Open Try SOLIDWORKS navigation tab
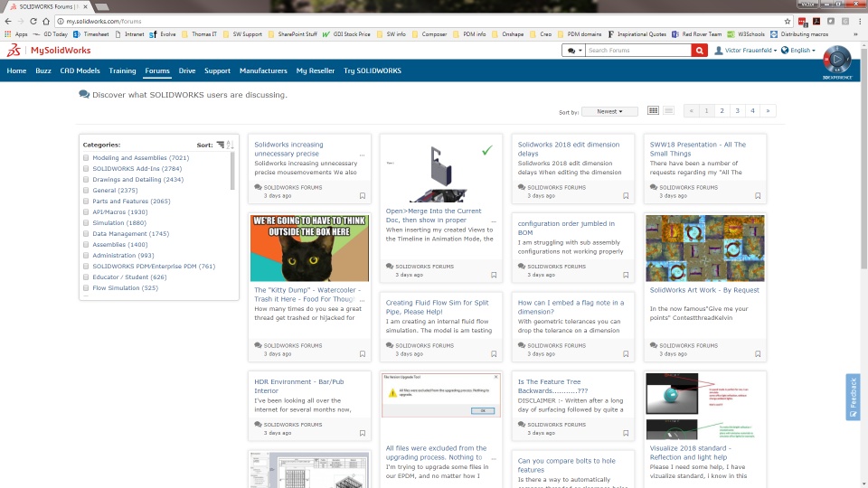The image size is (868, 488). pyautogui.click(x=372, y=70)
